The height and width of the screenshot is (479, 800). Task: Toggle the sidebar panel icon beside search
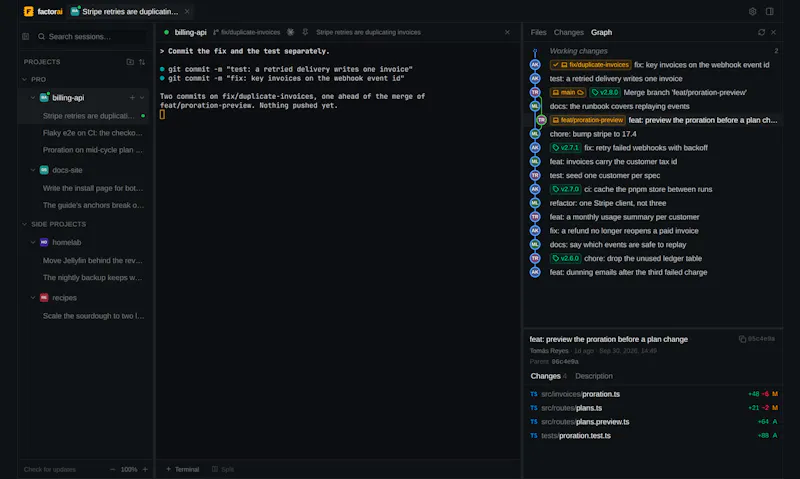[x=26, y=36]
